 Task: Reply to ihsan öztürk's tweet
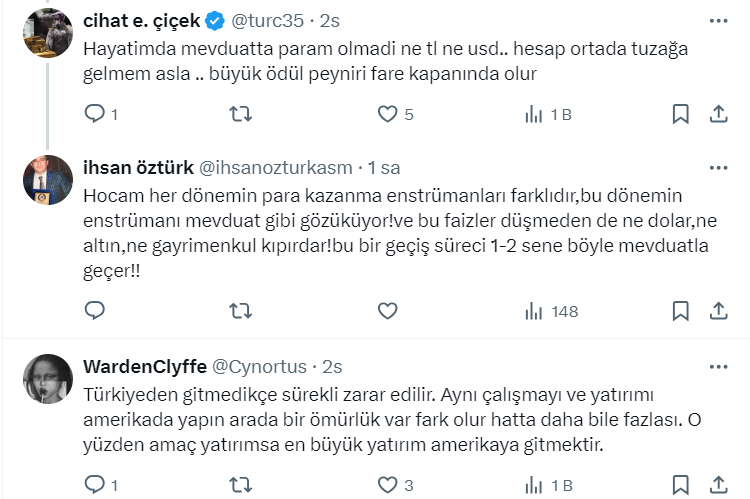coord(95,311)
